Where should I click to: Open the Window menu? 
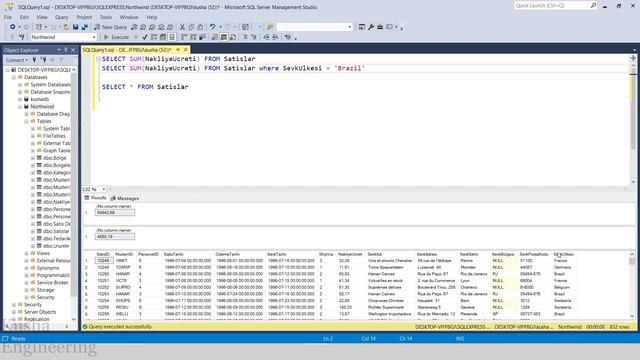[129, 17]
